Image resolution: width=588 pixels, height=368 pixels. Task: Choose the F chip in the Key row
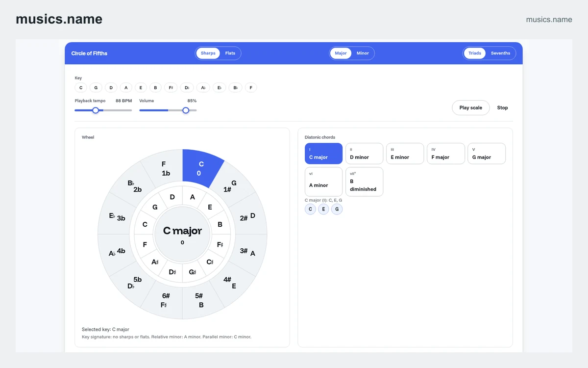coord(251,88)
